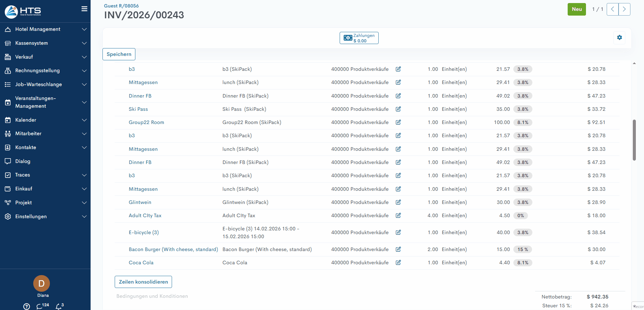This screenshot has width=644, height=310.
Task: Go to previous record arrow
Action: click(x=612, y=9)
